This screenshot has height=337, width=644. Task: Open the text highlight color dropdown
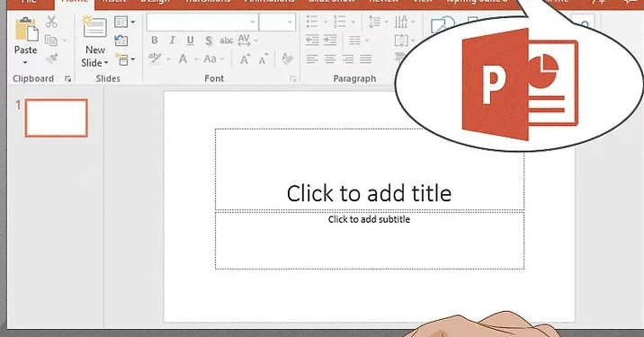point(168,59)
